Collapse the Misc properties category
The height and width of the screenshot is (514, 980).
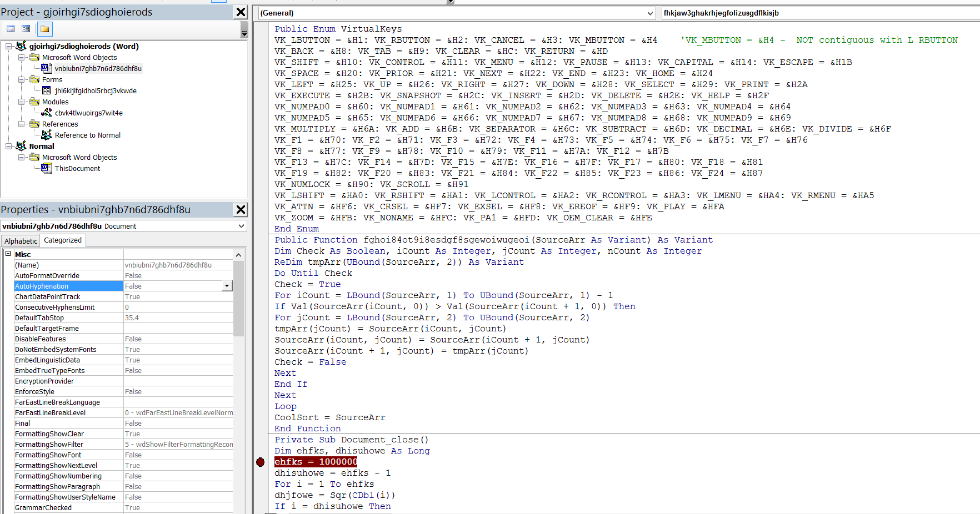pos(8,254)
